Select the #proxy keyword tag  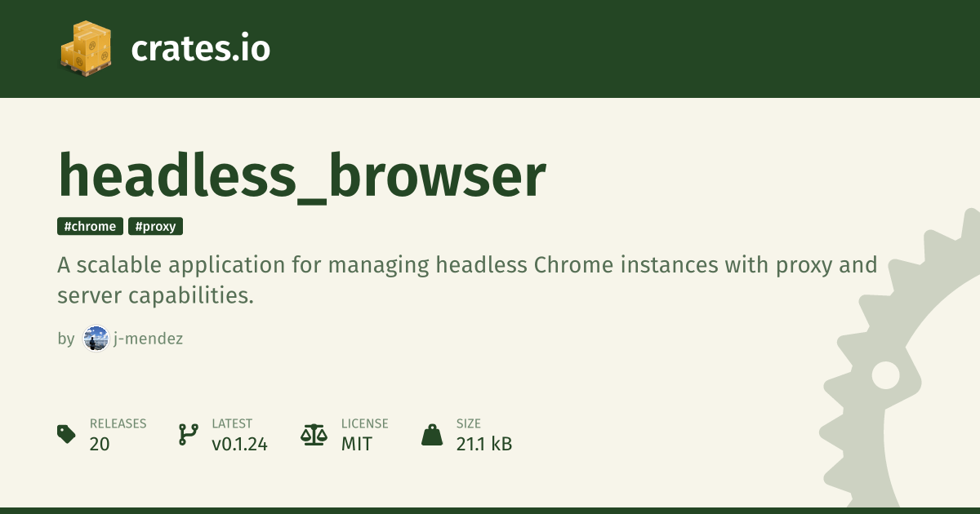pyautogui.click(x=155, y=226)
